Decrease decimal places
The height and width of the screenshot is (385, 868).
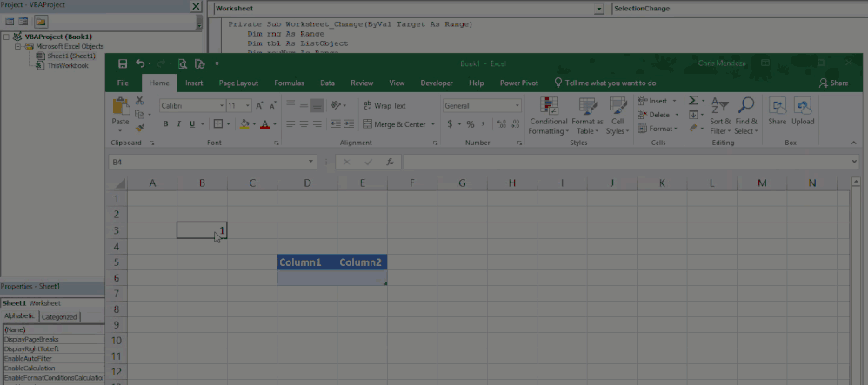tap(515, 124)
